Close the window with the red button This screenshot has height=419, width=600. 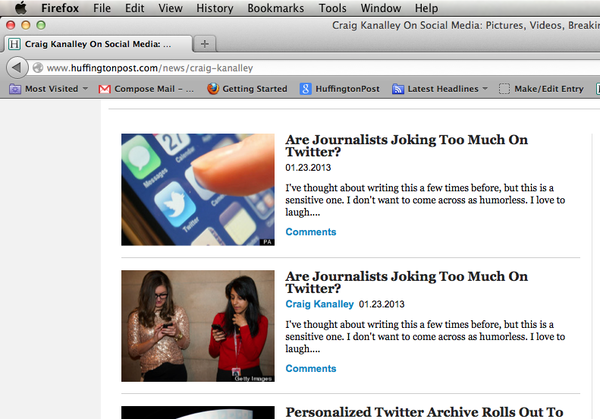[x=11, y=25]
